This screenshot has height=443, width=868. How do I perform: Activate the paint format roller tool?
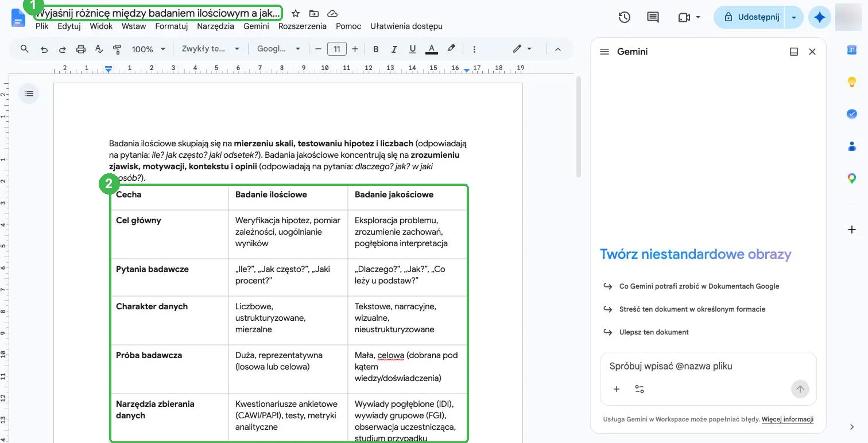click(x=117, y=49)
